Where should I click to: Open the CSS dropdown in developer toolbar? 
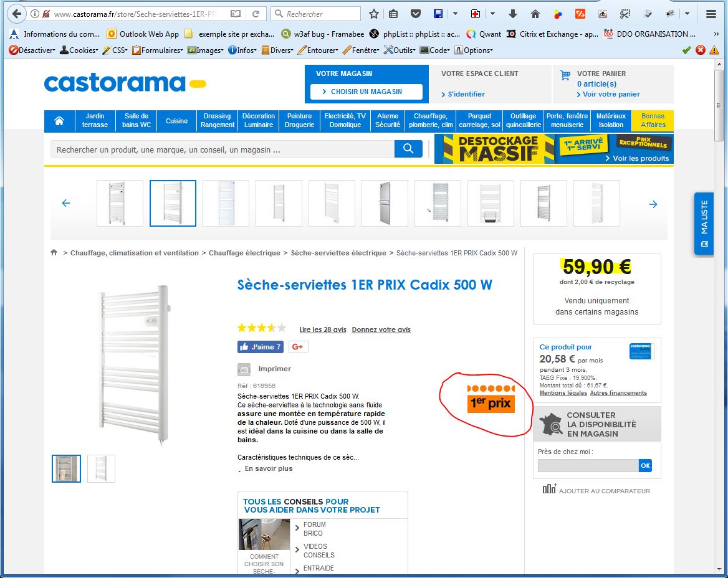[115, 50]
